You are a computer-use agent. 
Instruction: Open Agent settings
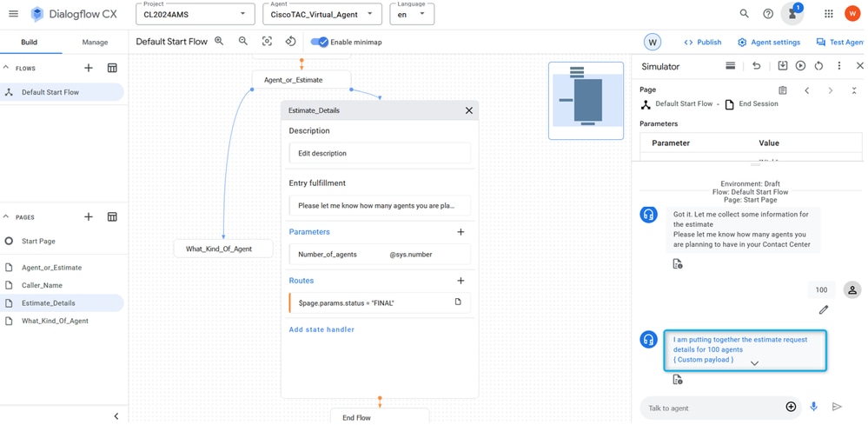coord(769,42)
